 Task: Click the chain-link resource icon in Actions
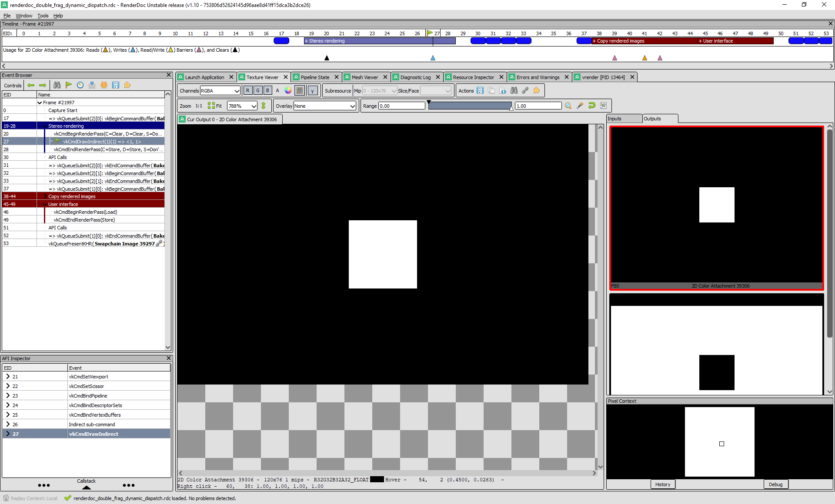click(525, 90)
